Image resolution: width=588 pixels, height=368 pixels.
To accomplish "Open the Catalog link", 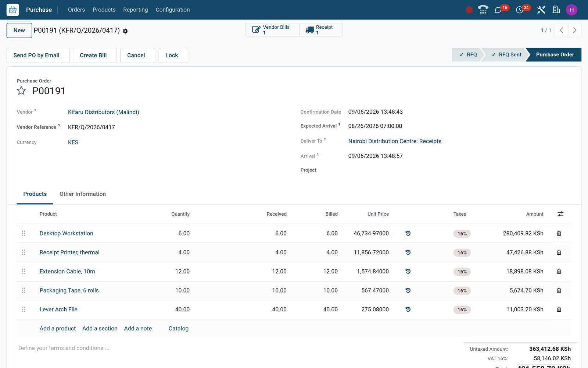I will (179, 328).
